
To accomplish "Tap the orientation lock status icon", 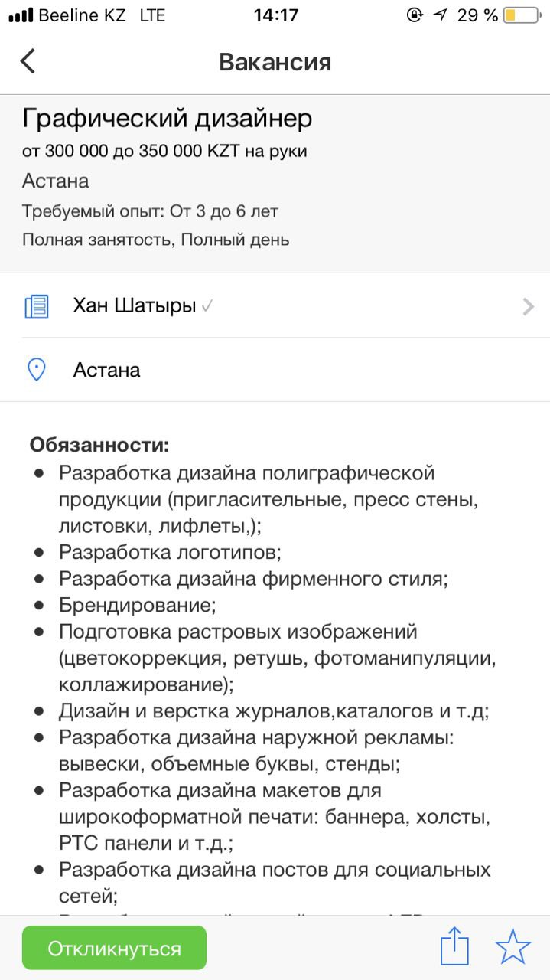I will (x=415, y=15).
